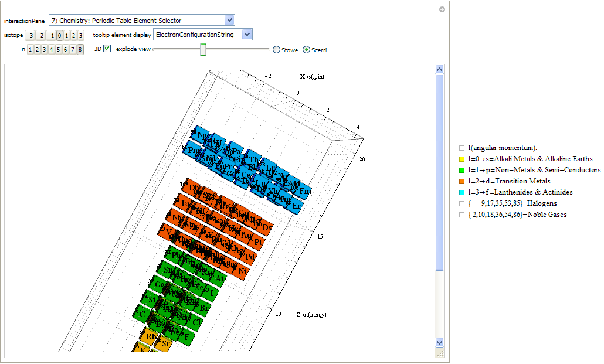Set isotope to 0
Viewport: 604px width, 364px height.
pyautogui.click(x=60, y=35)
